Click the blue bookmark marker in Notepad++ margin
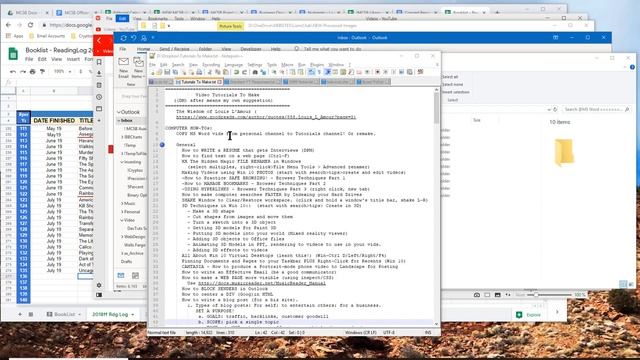The image size is (640, 360). (162, 144)
